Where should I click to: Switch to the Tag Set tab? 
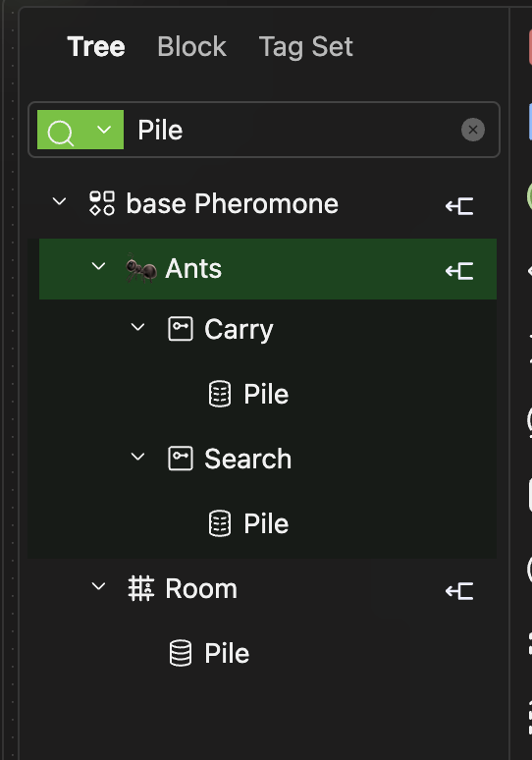(x=305, y=46)
